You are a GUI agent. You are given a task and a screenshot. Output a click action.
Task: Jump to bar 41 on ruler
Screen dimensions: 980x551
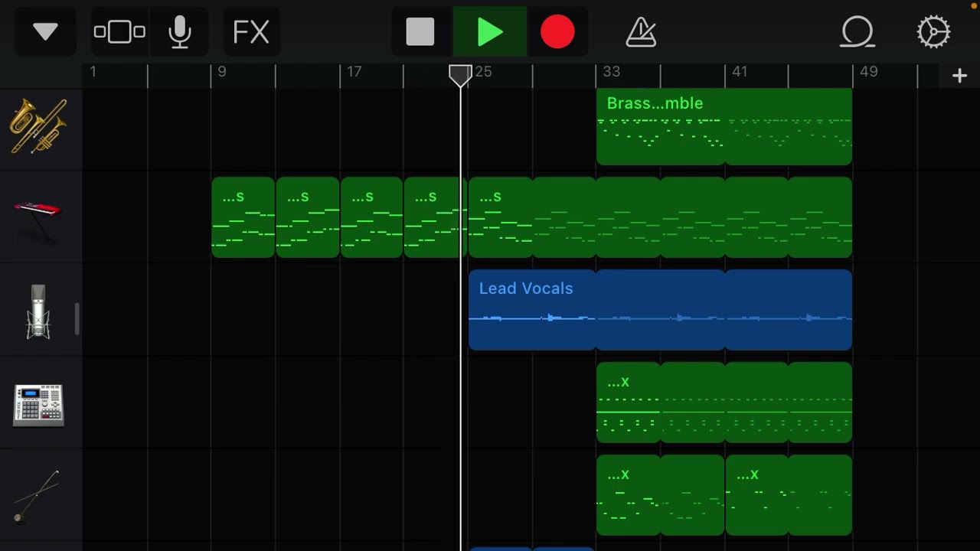[x=740, y=71]
